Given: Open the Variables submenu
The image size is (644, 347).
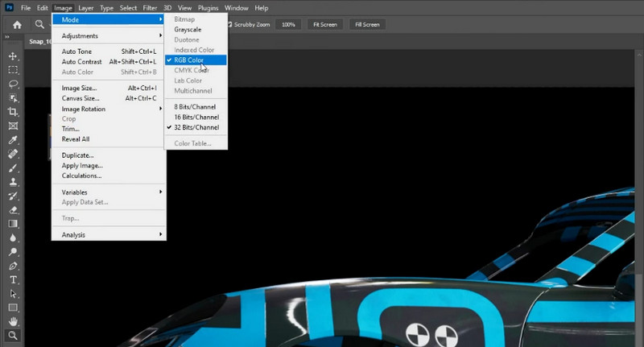Looking at the screenshot, I should [109, 192].
